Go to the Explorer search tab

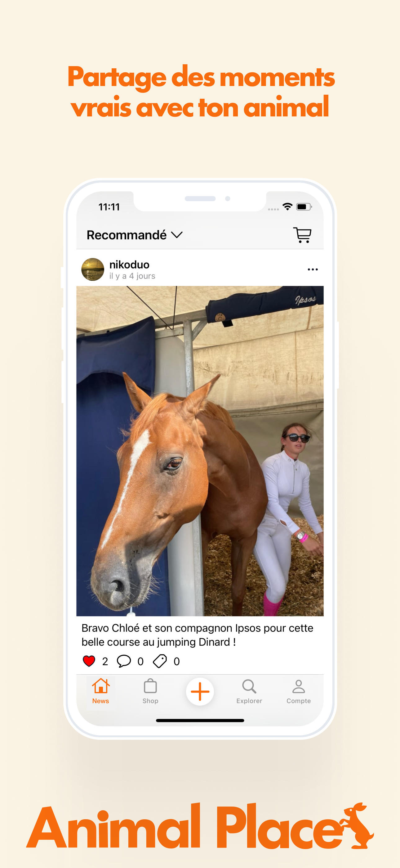(249, 691)
